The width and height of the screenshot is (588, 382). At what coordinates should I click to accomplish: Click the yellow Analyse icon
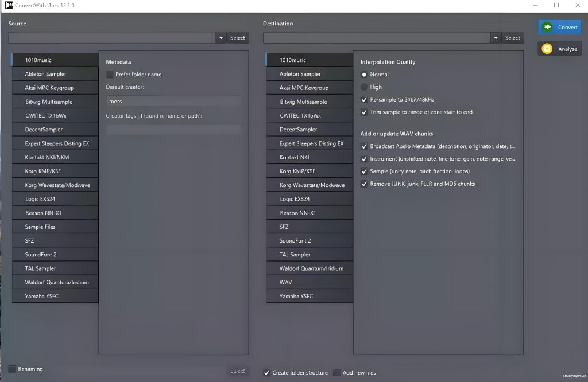pos(547,49)
